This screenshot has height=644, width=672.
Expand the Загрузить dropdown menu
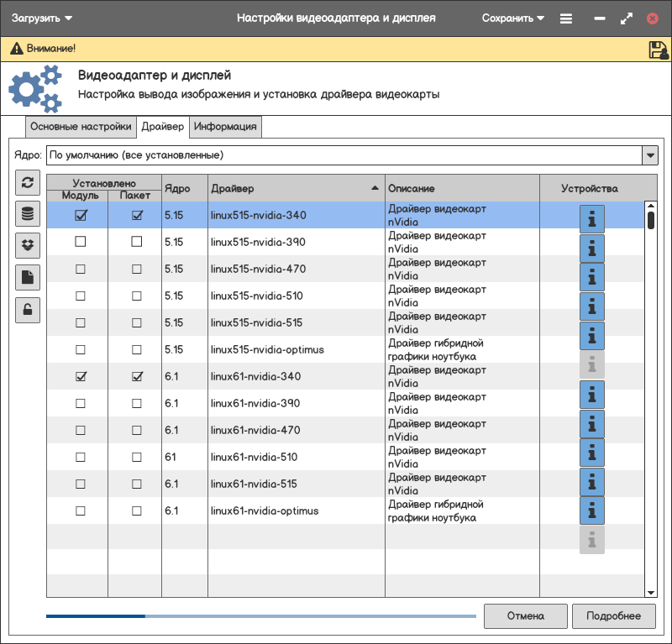42,18
